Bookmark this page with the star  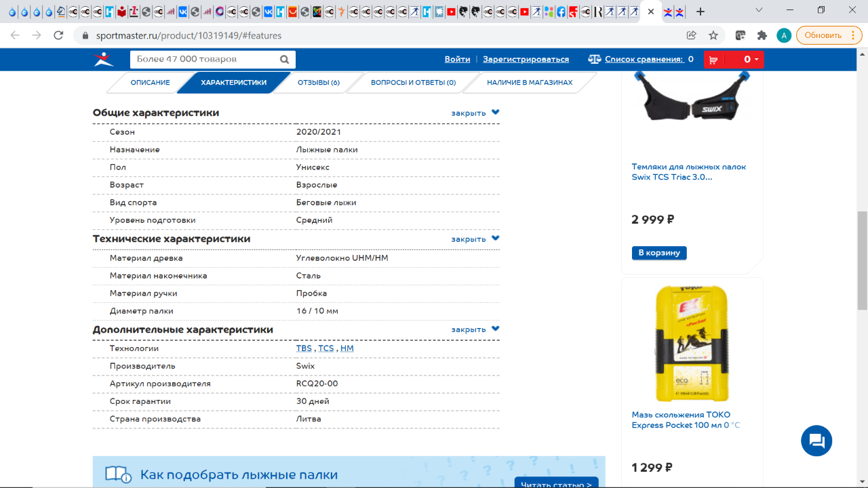click(713, 35)
